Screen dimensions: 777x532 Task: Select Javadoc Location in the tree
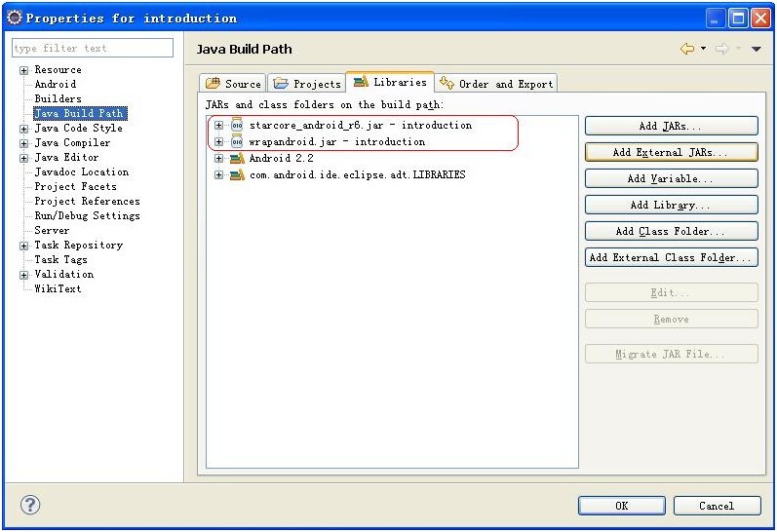(81, 172)
